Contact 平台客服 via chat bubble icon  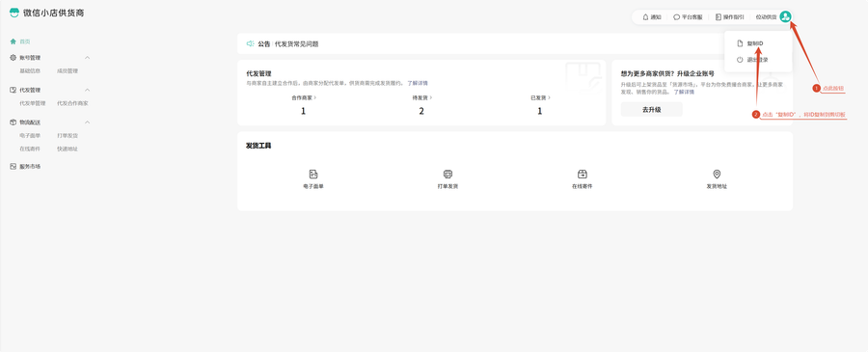[x=676, y=17]
